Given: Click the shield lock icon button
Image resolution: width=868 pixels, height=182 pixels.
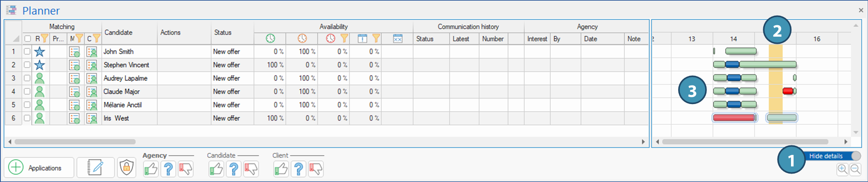Looking at the screenshot, I should (126, 168).
